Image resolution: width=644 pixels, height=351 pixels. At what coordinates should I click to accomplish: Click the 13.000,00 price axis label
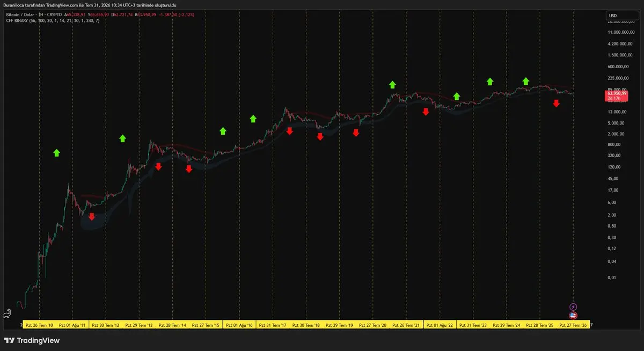tap(616, 112)
